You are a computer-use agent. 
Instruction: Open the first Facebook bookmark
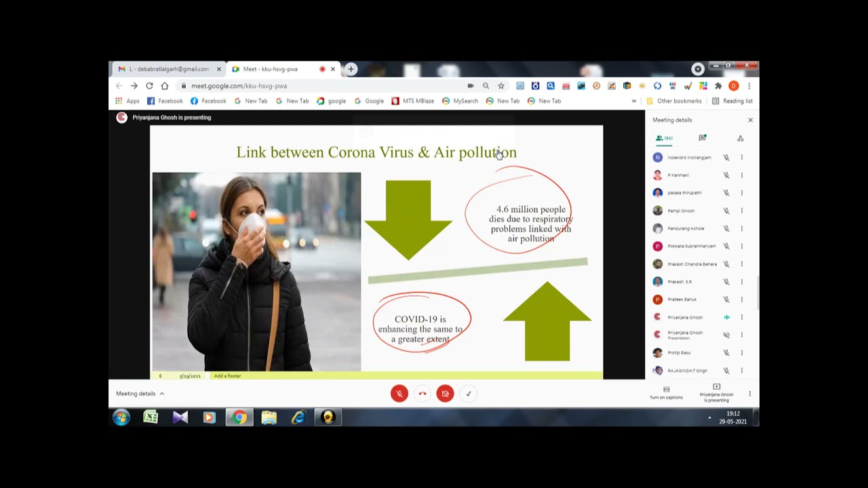coord(165,101)
